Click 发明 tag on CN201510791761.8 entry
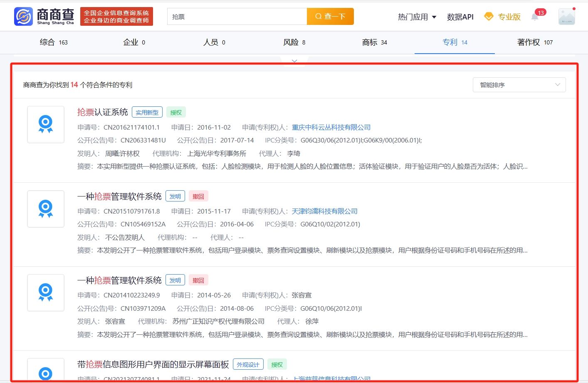 coord(175,196)
